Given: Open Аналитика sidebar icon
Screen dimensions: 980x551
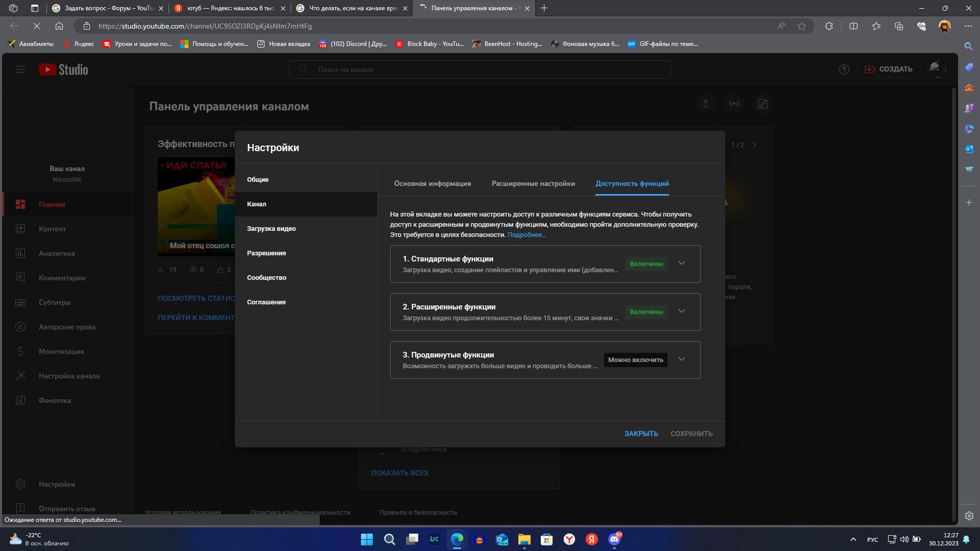Looking at the screenshot, I should point(20,253).
